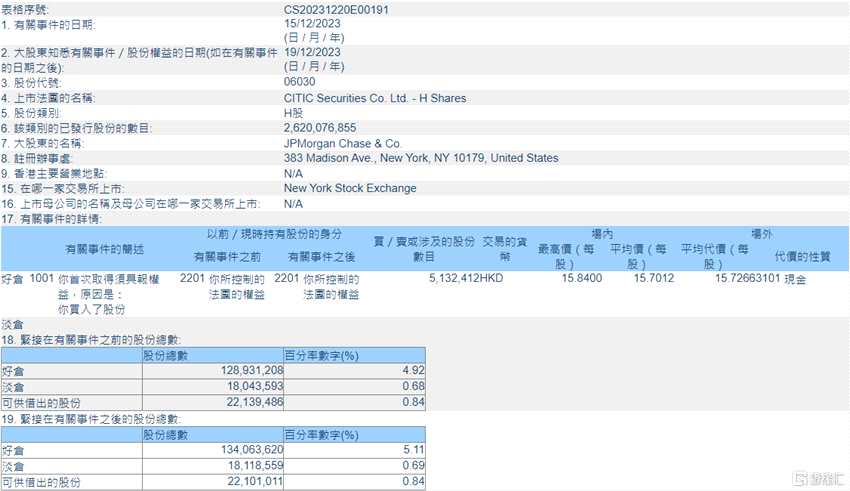
Task: Select off-exchange average 15.72663101
Action: point(748,278)
